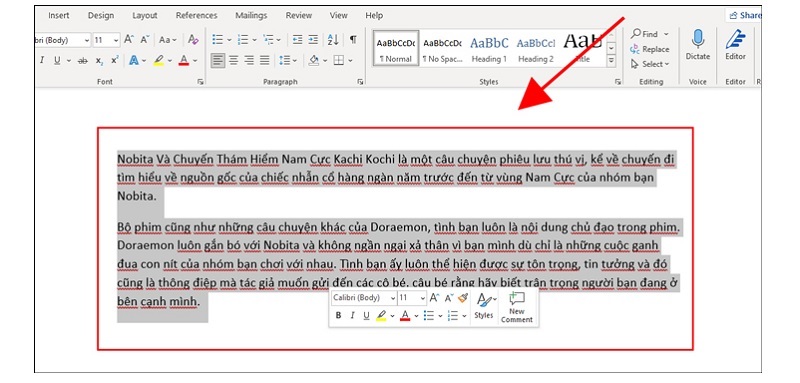The width and height of the screenshot is (800, 383).
Task: Apply borders with the grid icon
Action: pyautogui.click(x=338, y=61)
